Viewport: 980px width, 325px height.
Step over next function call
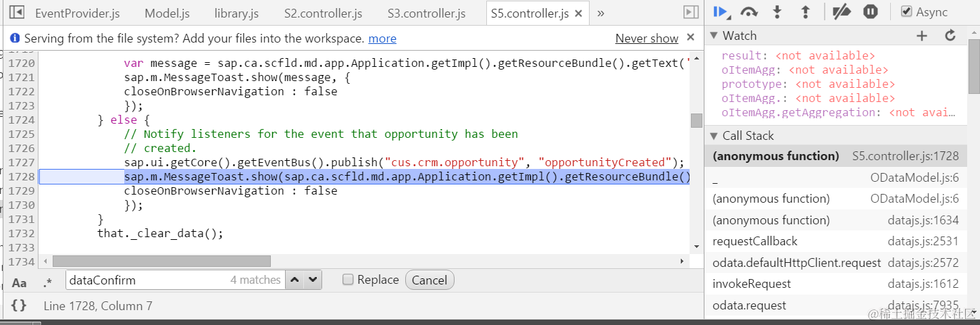pyautogui.click(x=749, y=12)
